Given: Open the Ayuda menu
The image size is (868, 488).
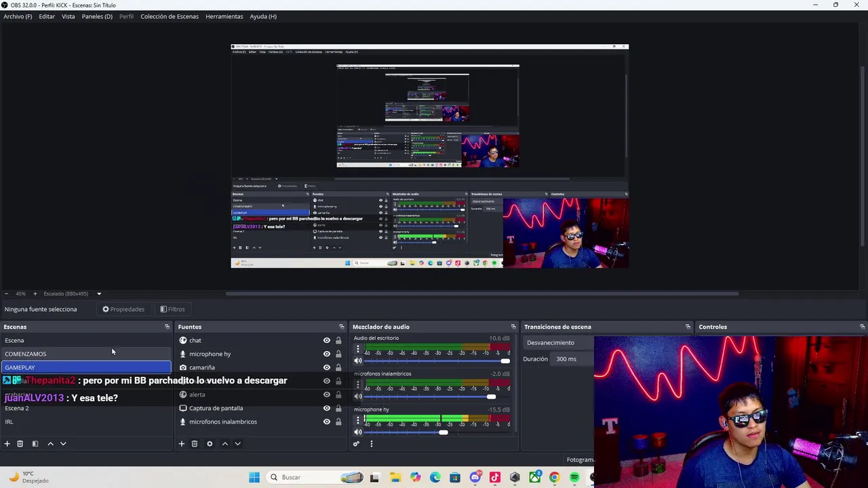Looking at the screenshot, I should [263, 16].
